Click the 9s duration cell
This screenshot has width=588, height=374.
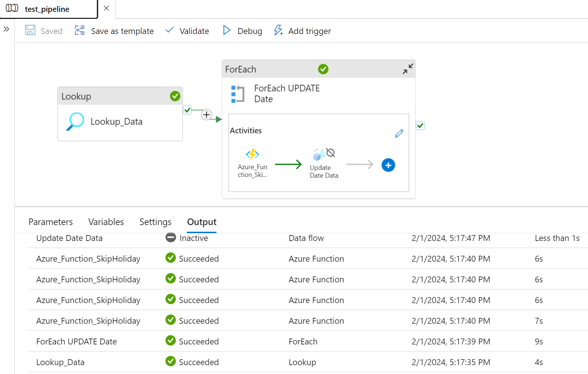click(539, 341)
